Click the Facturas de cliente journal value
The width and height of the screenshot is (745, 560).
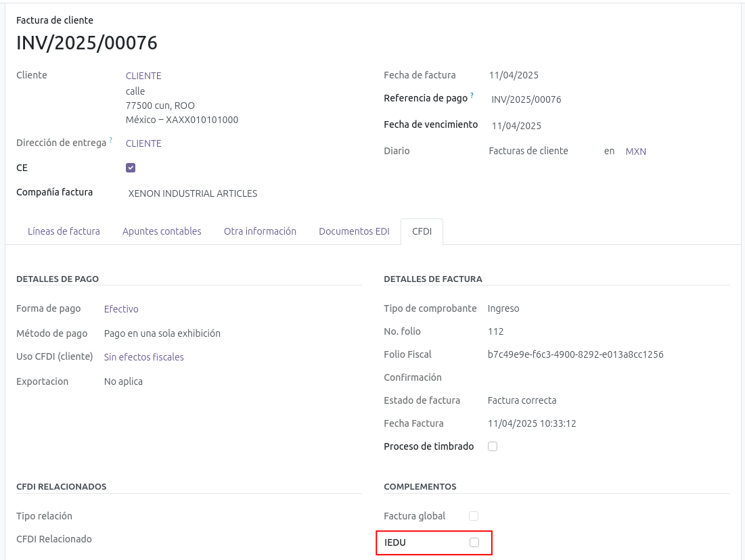[x=528, y=151]
